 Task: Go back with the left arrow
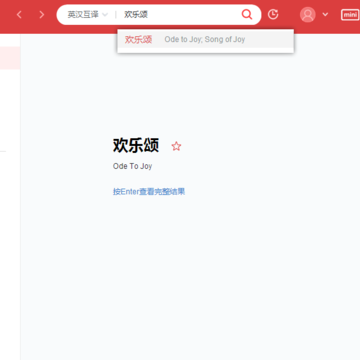coord(19,15)
